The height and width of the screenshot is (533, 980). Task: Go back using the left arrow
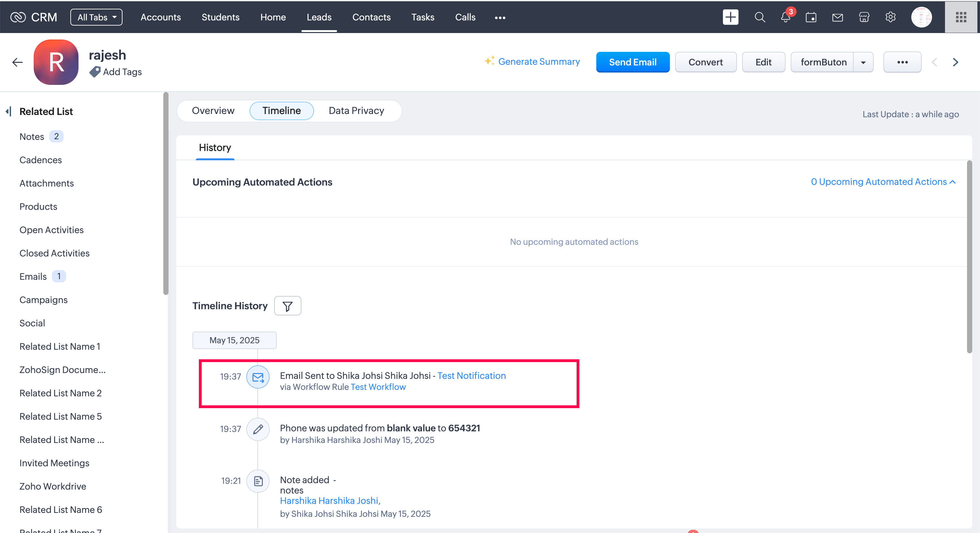pos(17,62)
